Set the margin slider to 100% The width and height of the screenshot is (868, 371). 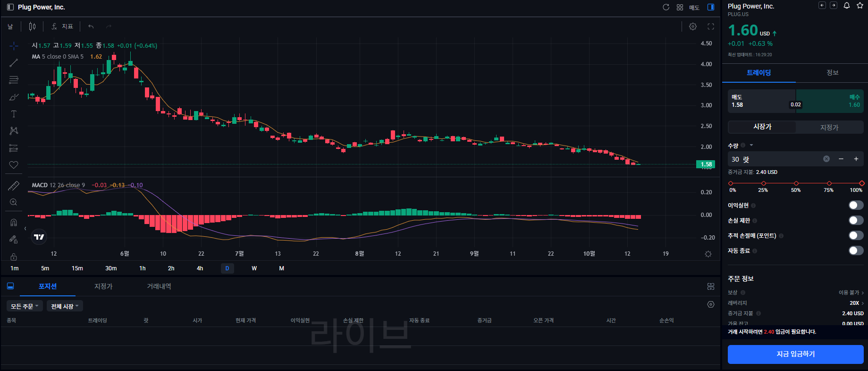(861, 183)
